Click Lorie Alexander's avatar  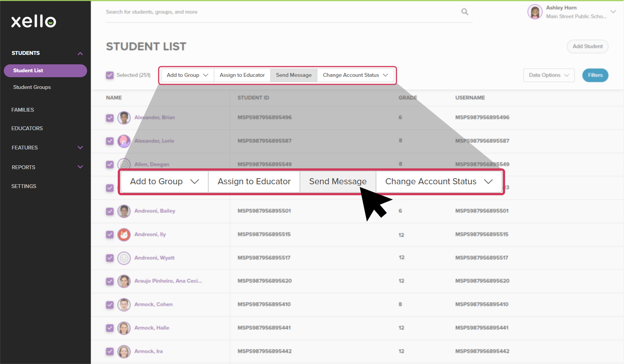click(x=124, y=141)
